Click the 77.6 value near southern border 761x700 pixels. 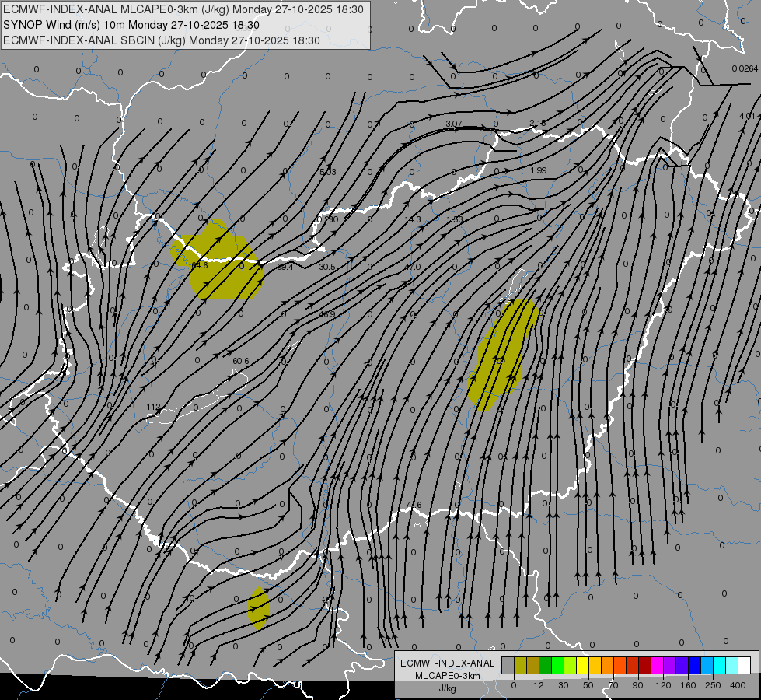[x=414, y=506]
